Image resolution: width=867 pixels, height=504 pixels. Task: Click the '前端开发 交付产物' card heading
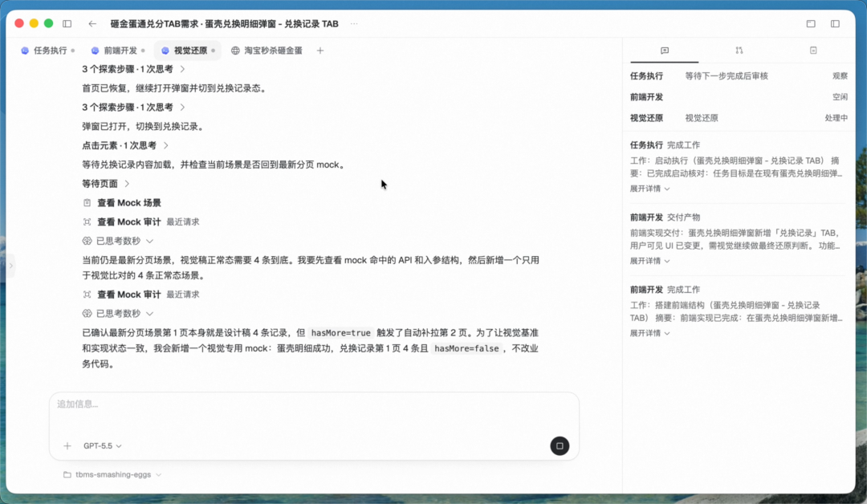click(665, 217)
